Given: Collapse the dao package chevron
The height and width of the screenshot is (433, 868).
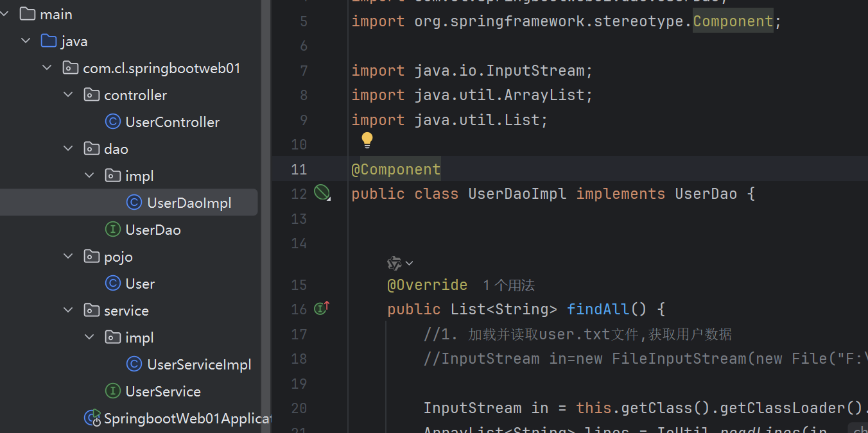Looking at the screenshot, I should point(69,149).
